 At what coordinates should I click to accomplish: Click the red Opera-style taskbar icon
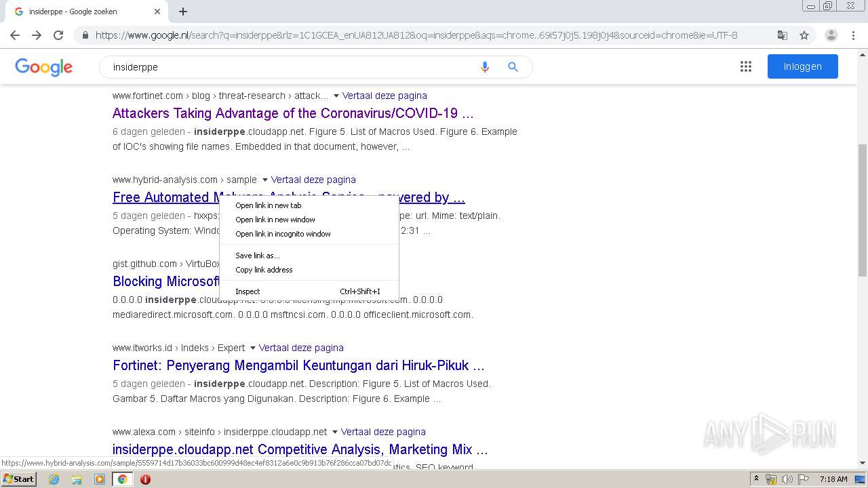click(x=145, y=479)
